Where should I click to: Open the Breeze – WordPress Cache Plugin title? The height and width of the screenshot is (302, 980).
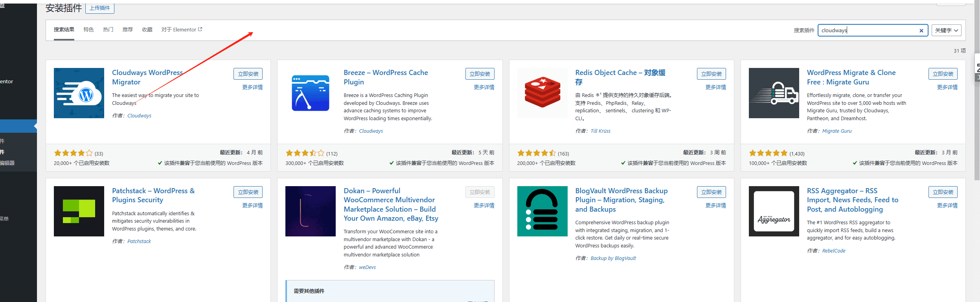(386, 77)
